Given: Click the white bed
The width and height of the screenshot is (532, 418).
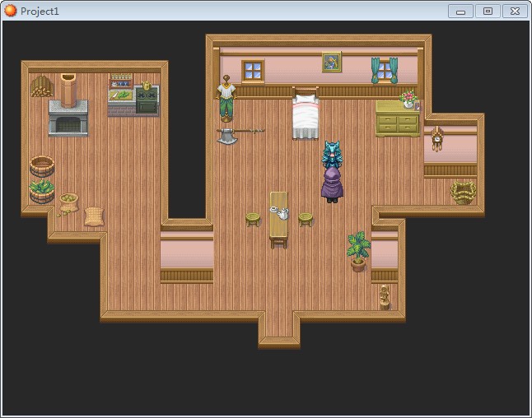Looking at the screenshot, I should pos(306,114).
